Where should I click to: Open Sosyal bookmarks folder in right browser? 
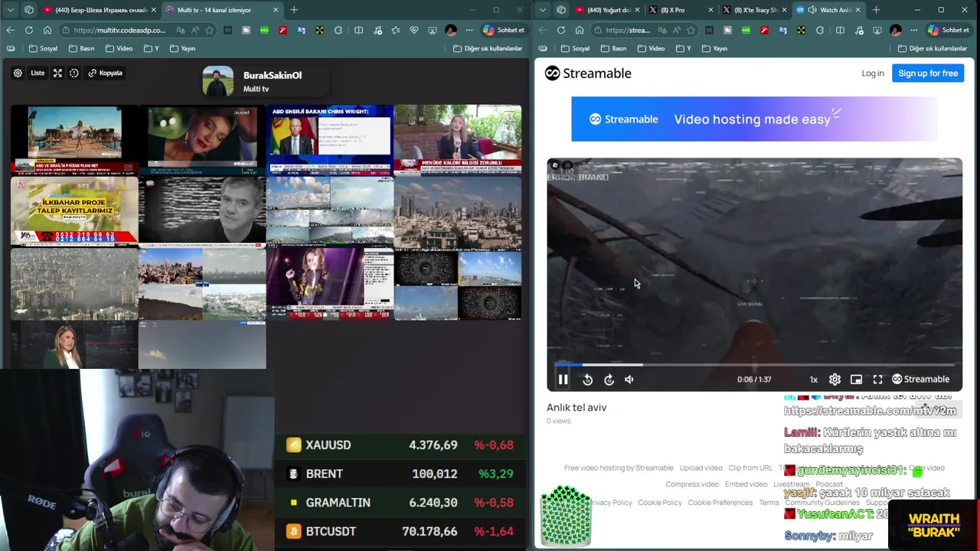[x=575, y=48]
